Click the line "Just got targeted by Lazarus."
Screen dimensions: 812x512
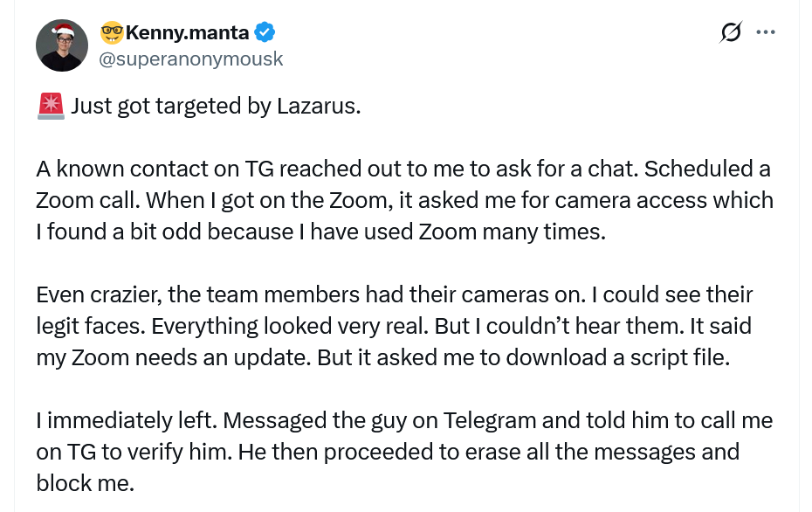pyautogui.click(x=215, y=106)
